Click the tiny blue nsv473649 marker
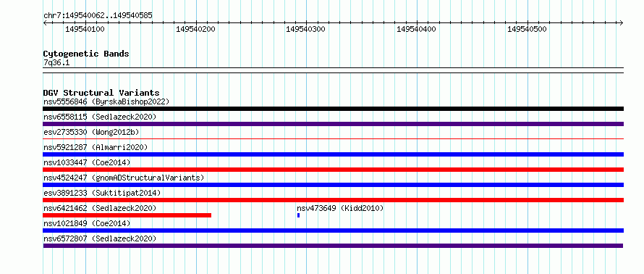The height and width of the screenshot is (274, 644). tap(299, 215)
